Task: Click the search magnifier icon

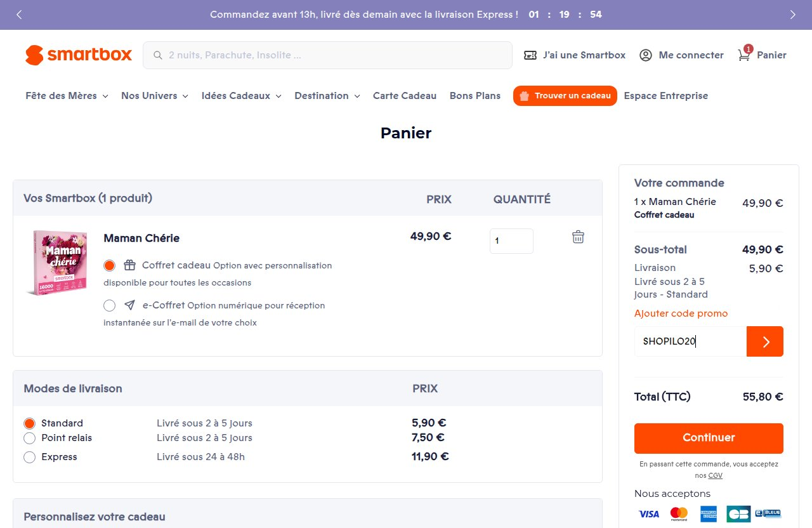Action: (x=157, y=55)
